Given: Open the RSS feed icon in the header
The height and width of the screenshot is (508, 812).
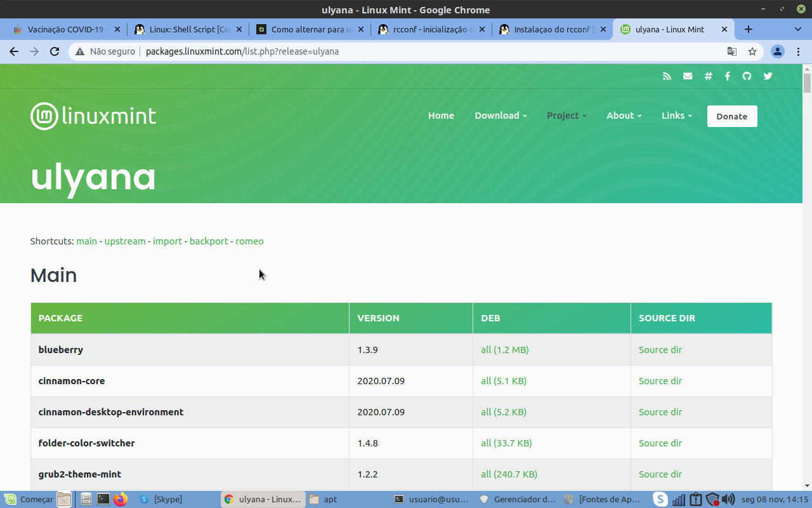Looking at the screenshot, I should tap(667, 76).
